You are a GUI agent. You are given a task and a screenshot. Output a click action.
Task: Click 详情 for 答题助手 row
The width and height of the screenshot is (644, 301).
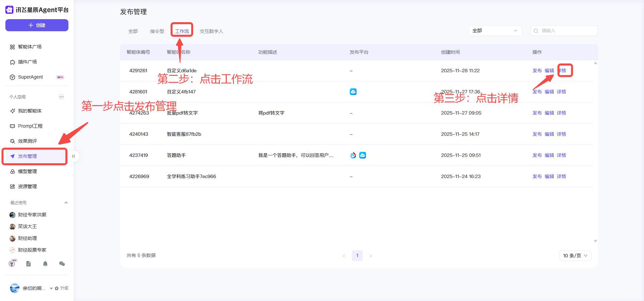tap(561, 155)
